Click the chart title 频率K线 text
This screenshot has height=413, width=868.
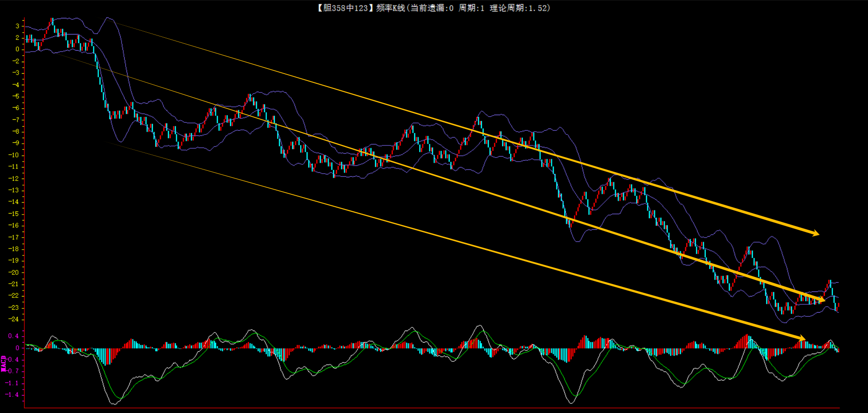click(390, 8)
